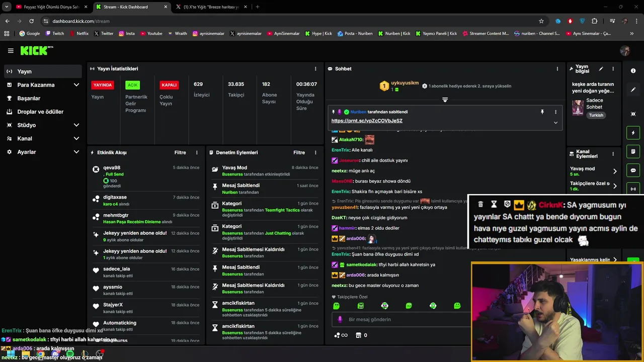644x362 pixels.
Task: Expand the Para Kazanma sidebar section
Action: [43, 85]
